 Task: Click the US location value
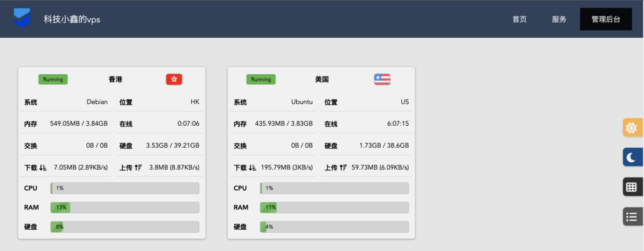point(405,102)
